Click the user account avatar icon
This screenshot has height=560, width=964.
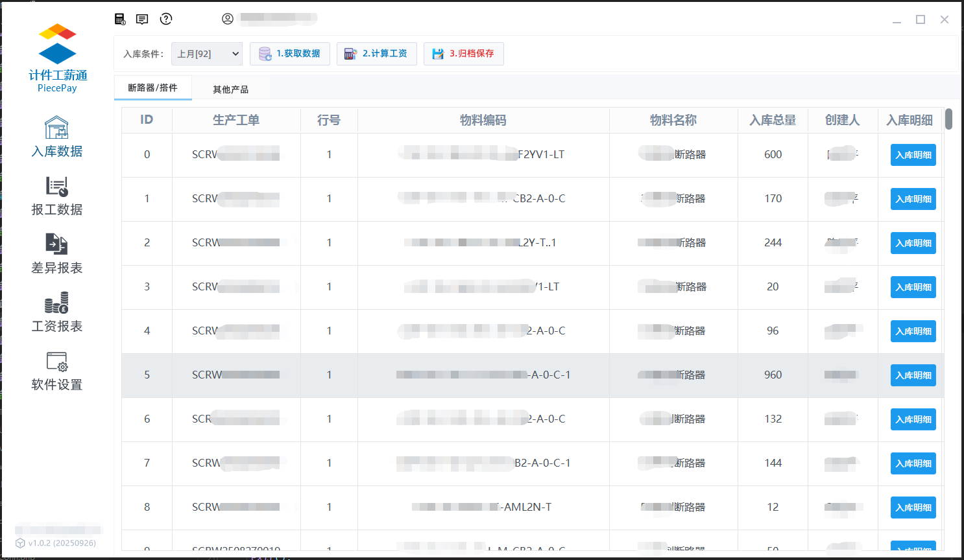(228, 19)
